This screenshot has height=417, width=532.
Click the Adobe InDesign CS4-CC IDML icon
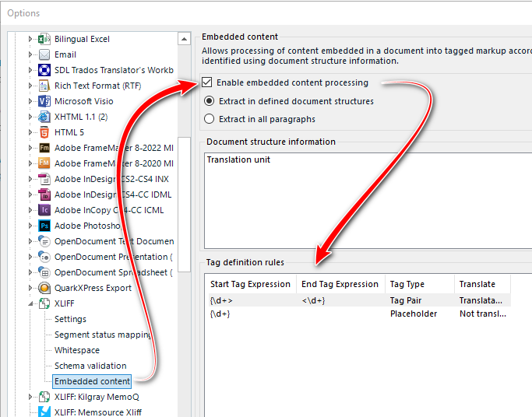tap(44, 194)
